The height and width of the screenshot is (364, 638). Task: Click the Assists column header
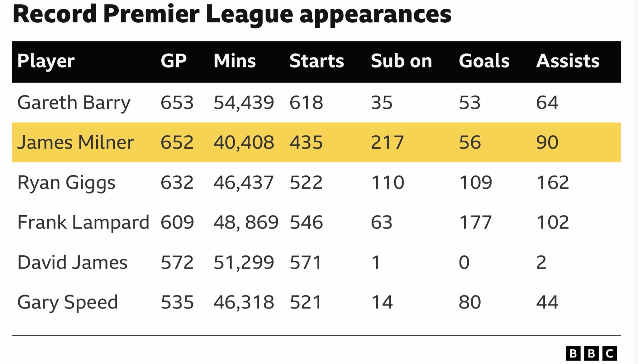(568, 61)
